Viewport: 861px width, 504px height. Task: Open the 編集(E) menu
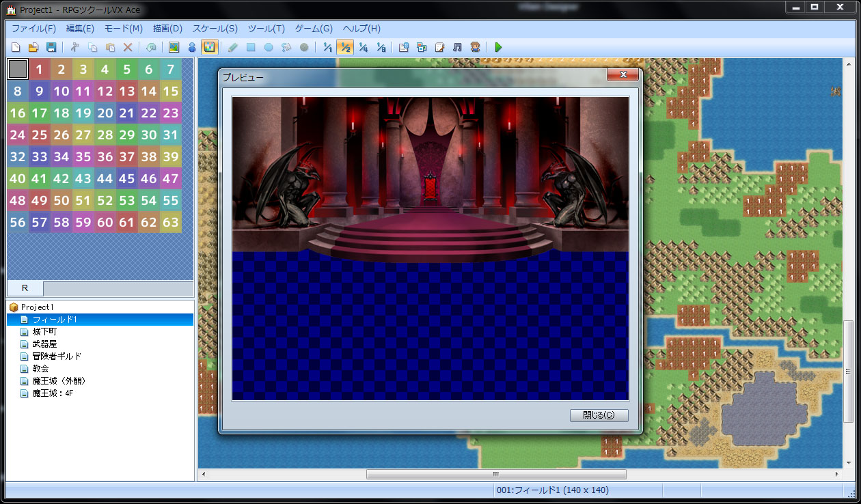coord(80,29)
